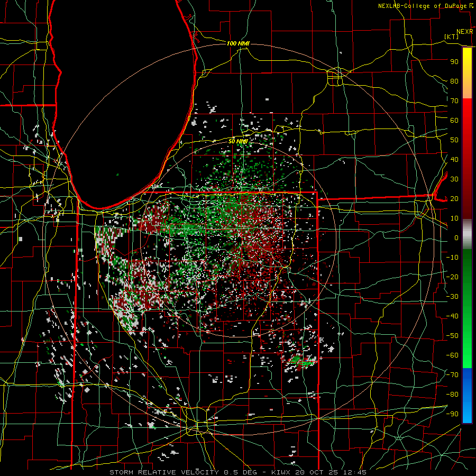
Task: Click the KIWX station identifier
Action: point(281,472)
